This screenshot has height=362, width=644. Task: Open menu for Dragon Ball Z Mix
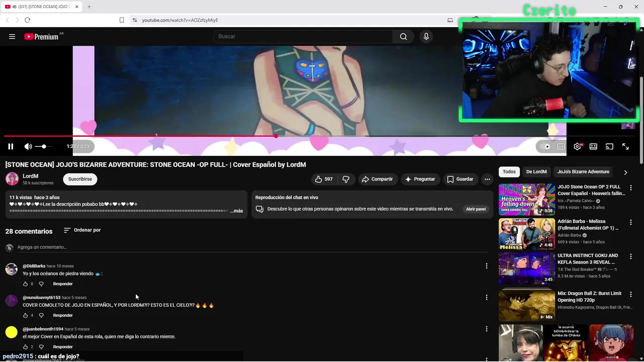tap(631, 294)
